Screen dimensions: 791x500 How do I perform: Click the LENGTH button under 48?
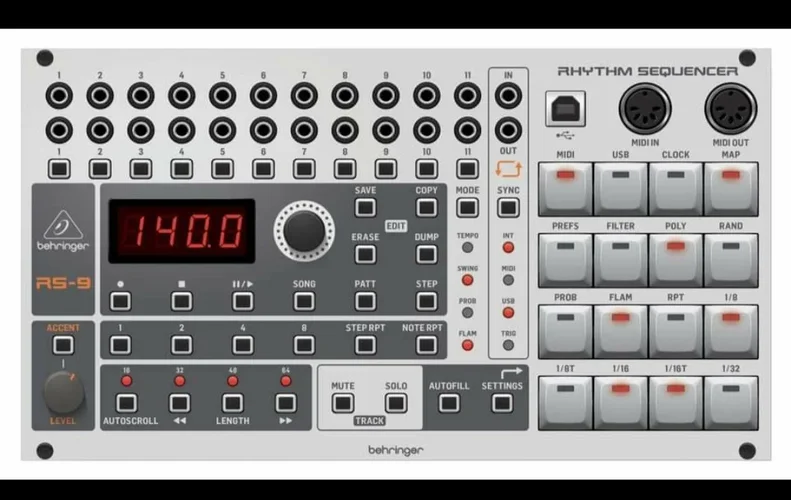click(233, 403)
